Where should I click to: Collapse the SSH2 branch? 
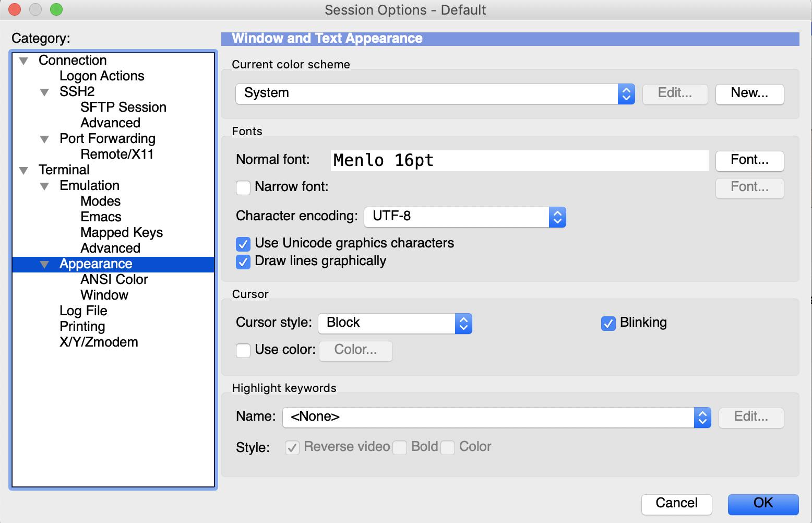pos(44,92)
